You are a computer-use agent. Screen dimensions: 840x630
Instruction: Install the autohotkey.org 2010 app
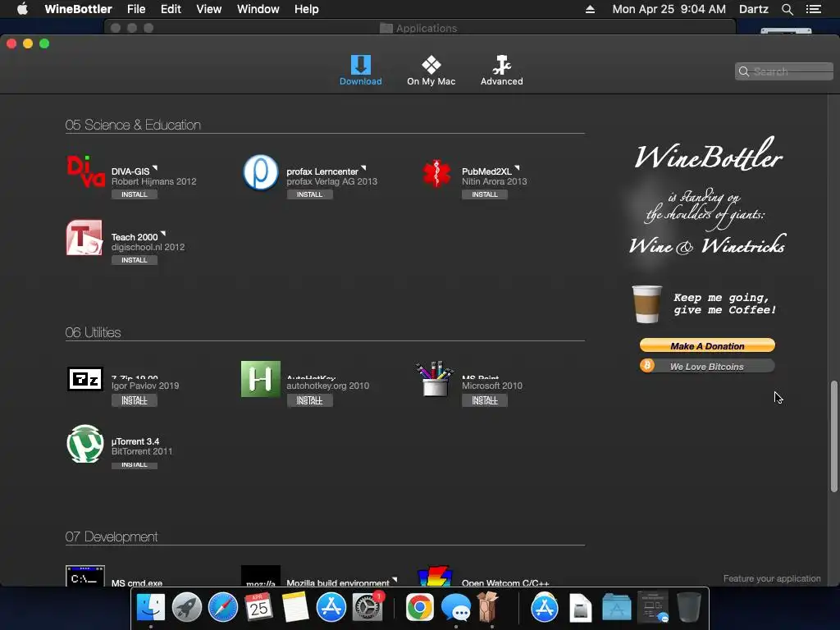point(309,400)
